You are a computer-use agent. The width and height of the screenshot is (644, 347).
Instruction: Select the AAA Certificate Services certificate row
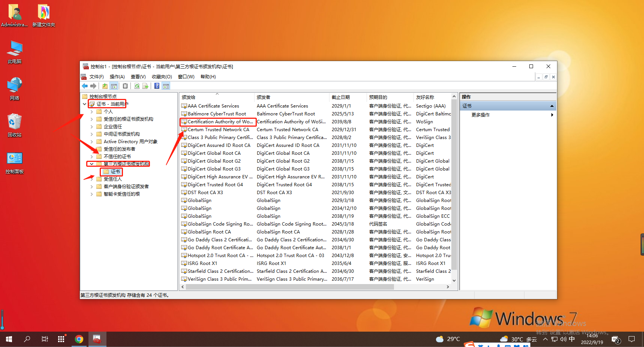click(316, 106)
